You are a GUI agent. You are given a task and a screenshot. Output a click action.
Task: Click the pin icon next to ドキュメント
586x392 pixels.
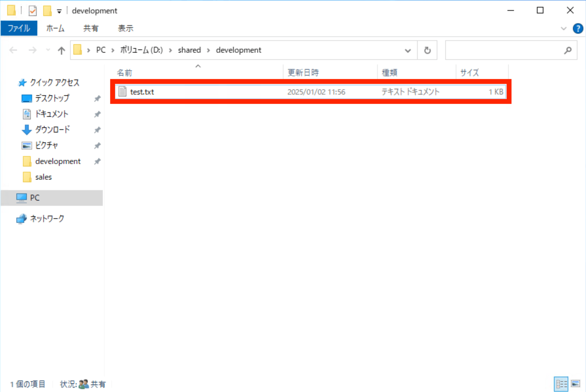click(x=97, y=114)
